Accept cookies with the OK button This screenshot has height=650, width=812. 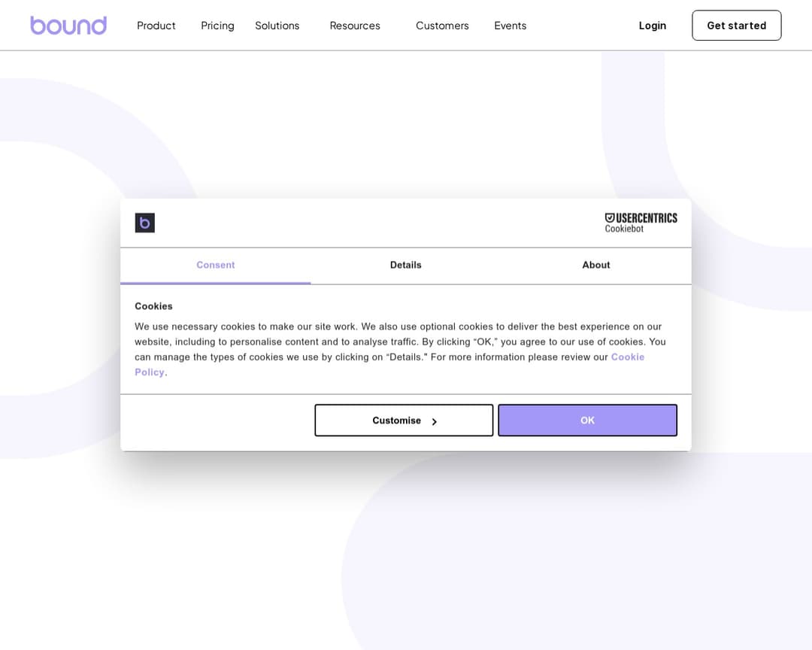(x=587, y=421)
